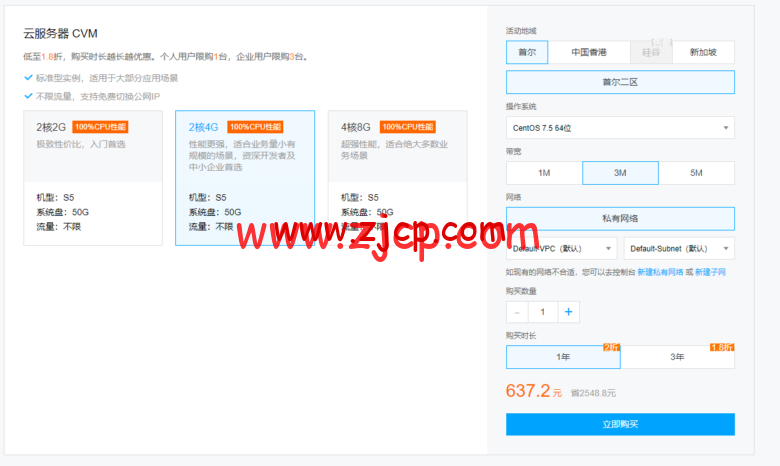Click the 637.2 元 price text

(534, 391)
